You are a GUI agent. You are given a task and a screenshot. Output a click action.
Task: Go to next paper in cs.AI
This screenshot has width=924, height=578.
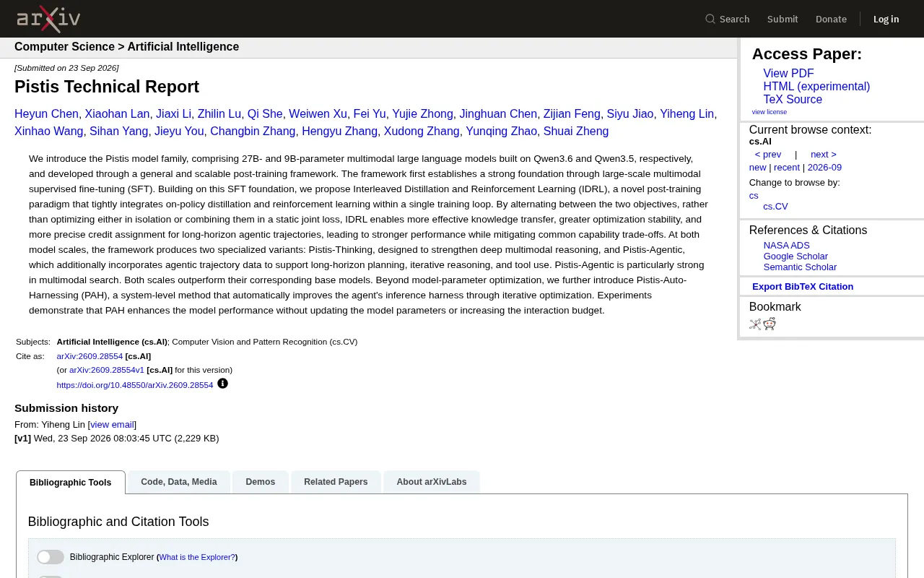824,155
